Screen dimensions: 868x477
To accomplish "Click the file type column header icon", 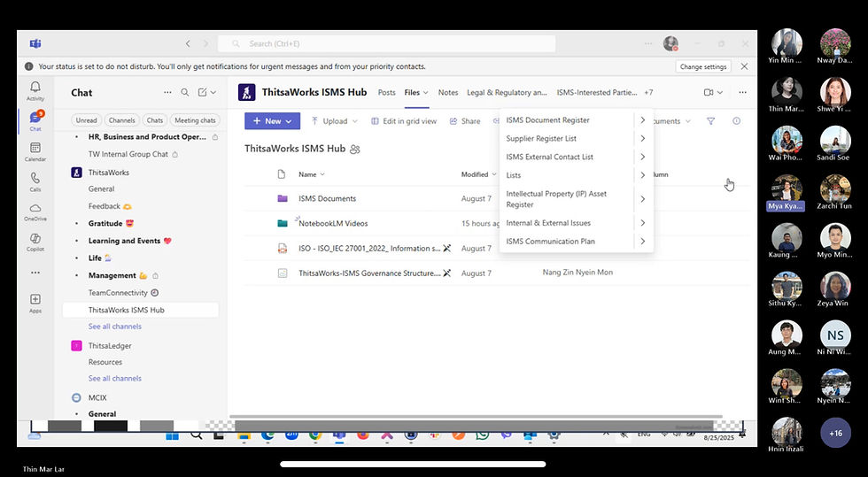I will tap(282, 174).
